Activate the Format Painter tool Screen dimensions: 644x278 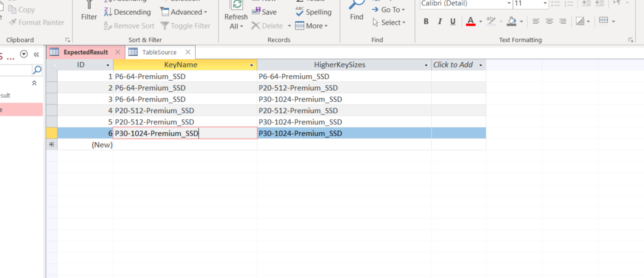[37, 23]
